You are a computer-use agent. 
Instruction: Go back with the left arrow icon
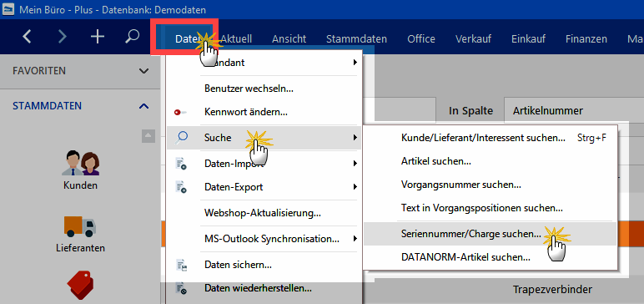coord(27,38)
